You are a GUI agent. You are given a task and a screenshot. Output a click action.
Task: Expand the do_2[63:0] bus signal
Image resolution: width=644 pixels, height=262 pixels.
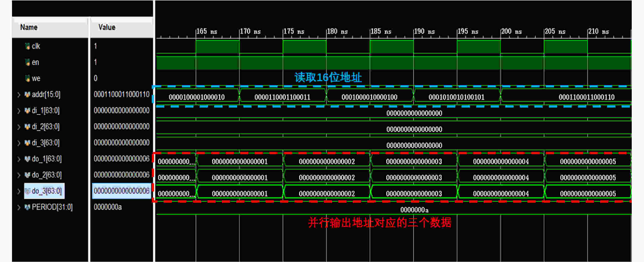(19, 175)
